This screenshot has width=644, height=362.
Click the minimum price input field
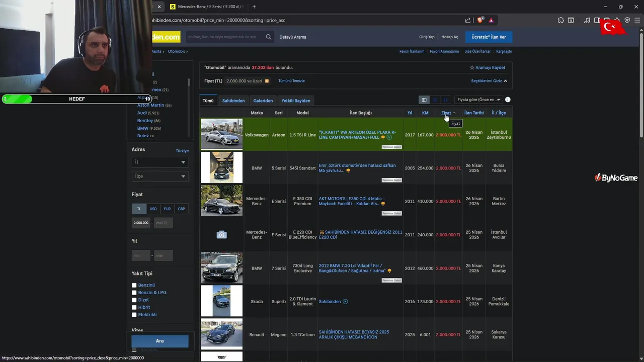[141, 223]
